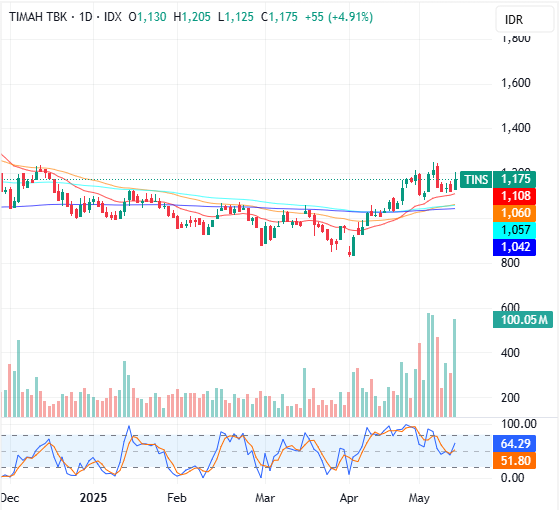
Task: Select the TIMAH TBK symbol title
Action: 38,17
